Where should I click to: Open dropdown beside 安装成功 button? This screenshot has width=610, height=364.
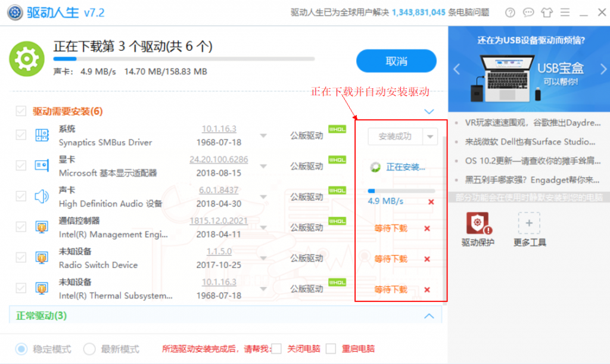coord(431,136)
